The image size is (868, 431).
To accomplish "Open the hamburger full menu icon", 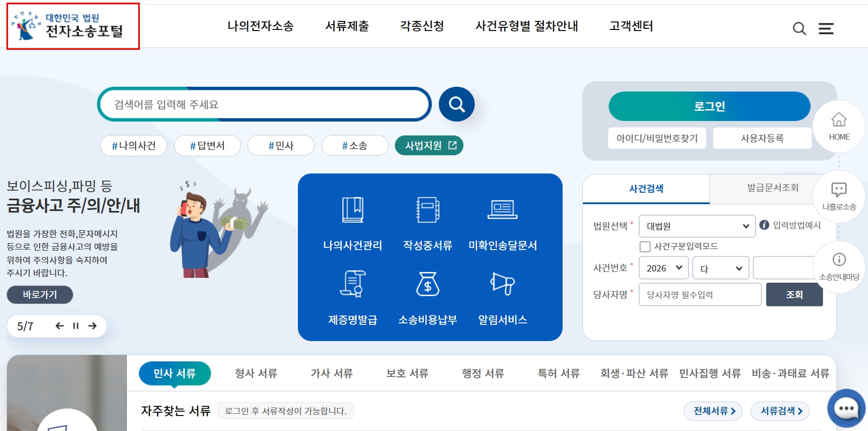I will tap(826, 28).
